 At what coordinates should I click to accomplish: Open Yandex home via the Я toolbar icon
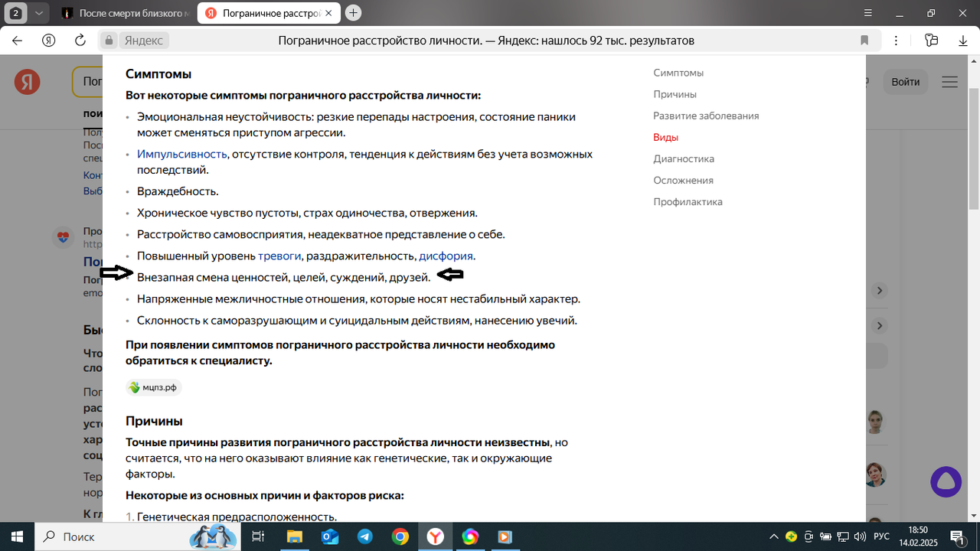point(48,41)
